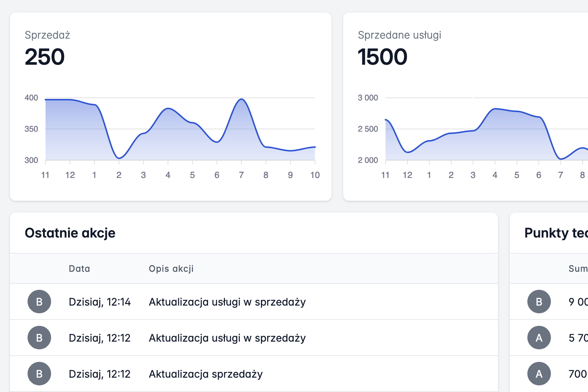Screen dimensions: 588x392
Task: Click the Aktualizacja sprzedaży description
Action: coord(206,374)
